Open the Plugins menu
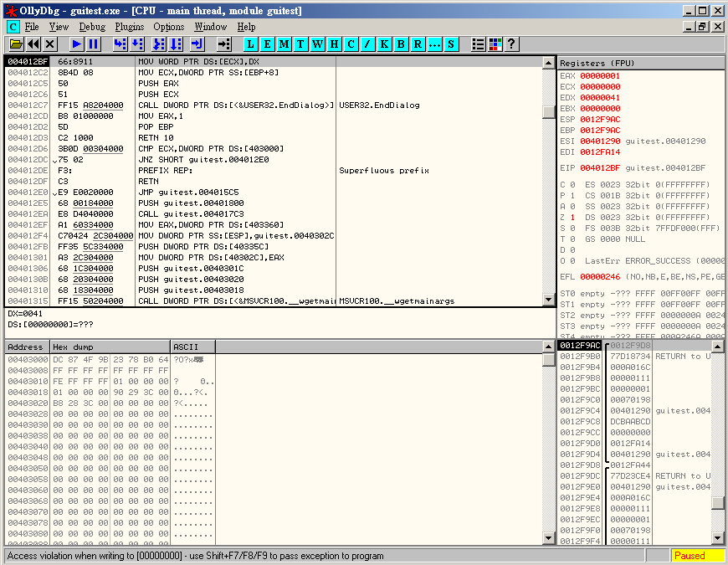This screenshot has width=728, height=565. click(130, 27)
